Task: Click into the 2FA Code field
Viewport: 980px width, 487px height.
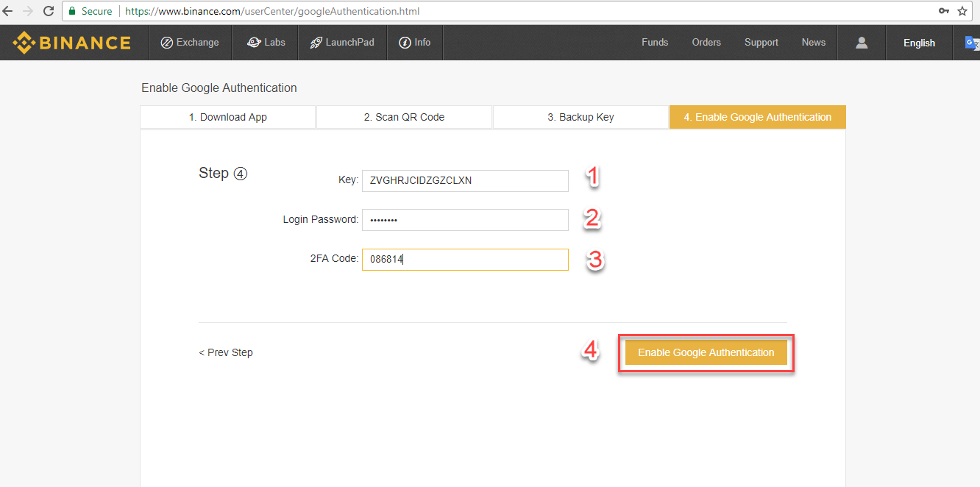Action: [x=465, y=260]
